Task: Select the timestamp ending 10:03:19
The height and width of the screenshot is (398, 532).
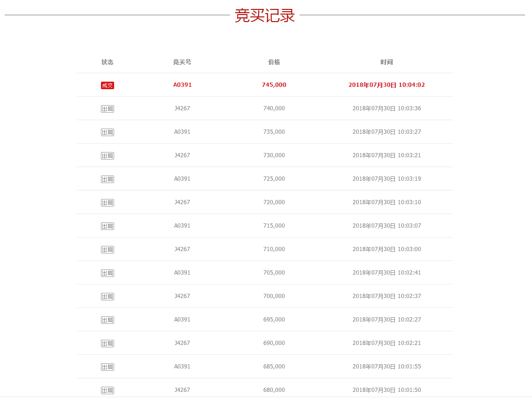Action: 386,178
